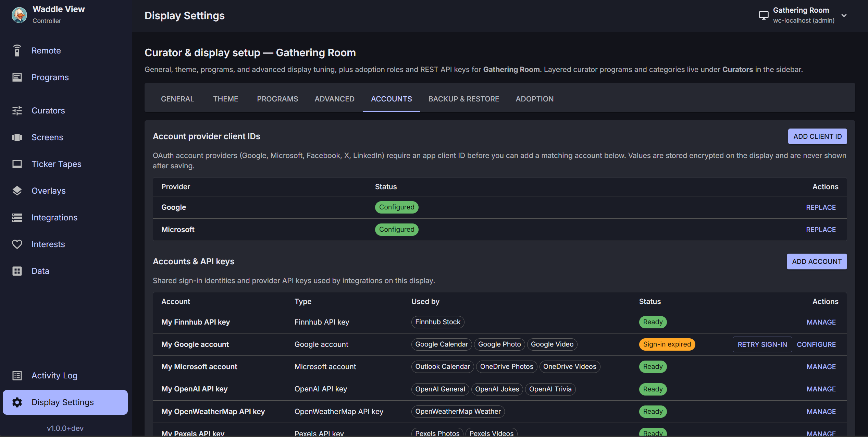This screenshot has width=868, height=437.
Task: Open the Programs settings tab
Action: [x=277, y=99]
